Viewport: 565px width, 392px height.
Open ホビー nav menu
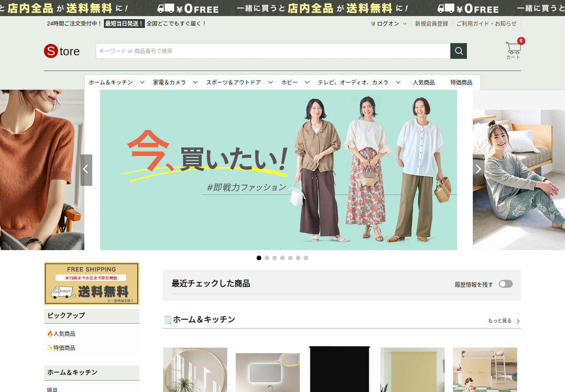tap(290, 82)
